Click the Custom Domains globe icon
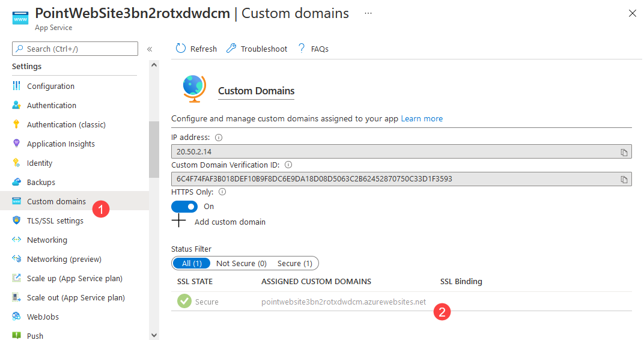The height and width of the screenshot is (340, 644). point(194,88)
